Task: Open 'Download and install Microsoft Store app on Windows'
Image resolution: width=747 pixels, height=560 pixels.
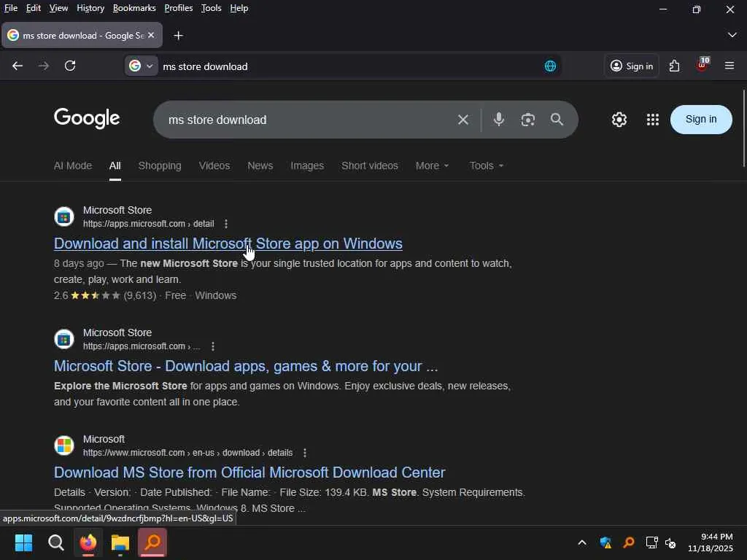Action: [x=228, y=244]
